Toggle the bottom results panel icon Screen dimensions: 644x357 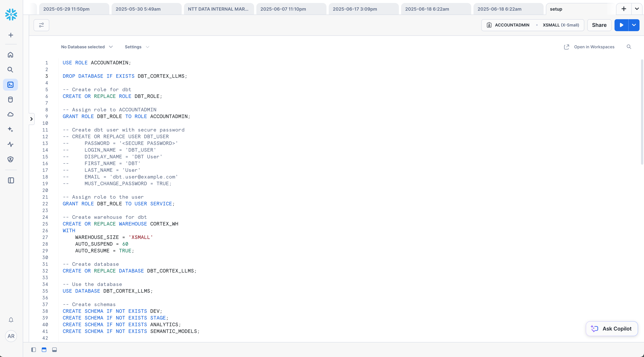[x=54, y=350]
